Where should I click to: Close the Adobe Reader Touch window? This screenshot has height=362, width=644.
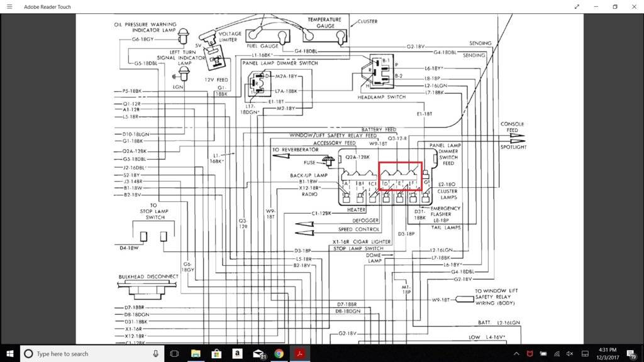pos(634,7)
